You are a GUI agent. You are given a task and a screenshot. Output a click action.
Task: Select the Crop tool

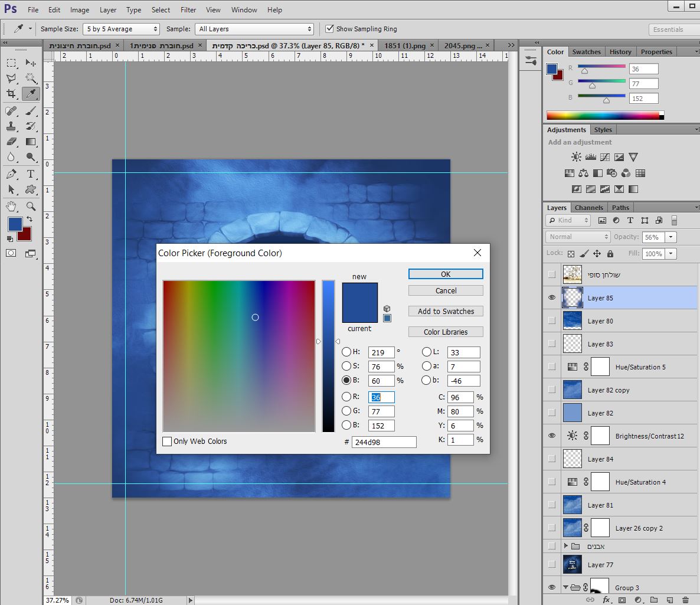11,94
